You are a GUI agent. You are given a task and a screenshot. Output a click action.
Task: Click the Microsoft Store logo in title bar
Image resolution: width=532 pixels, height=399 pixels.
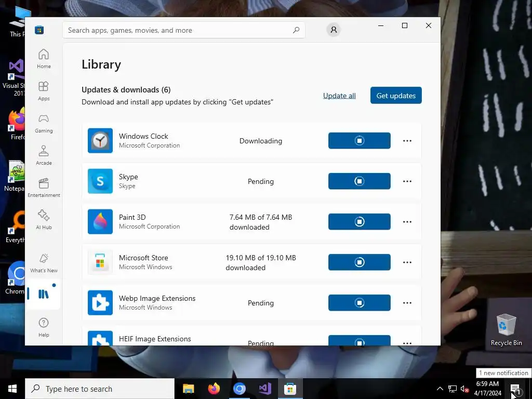39,30
